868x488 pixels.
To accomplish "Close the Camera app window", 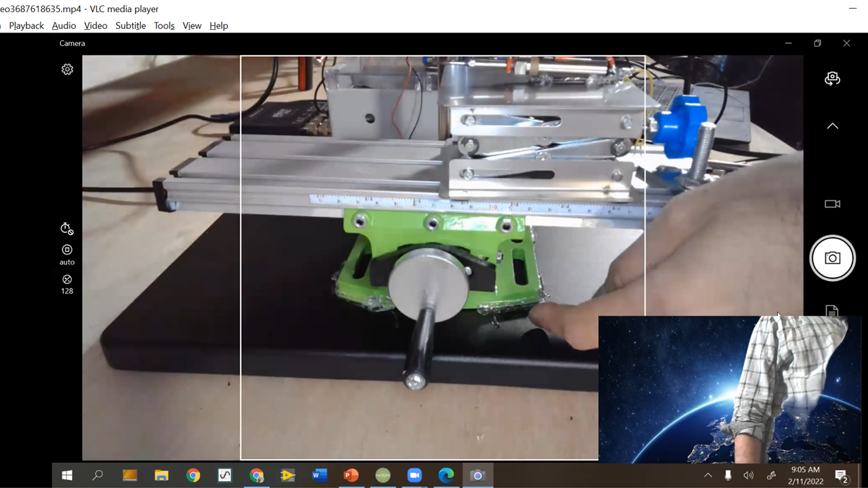I will tap(846, 43).
